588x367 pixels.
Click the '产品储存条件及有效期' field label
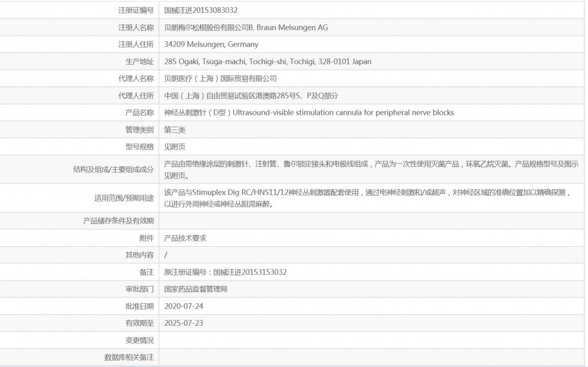click(119, 221)
